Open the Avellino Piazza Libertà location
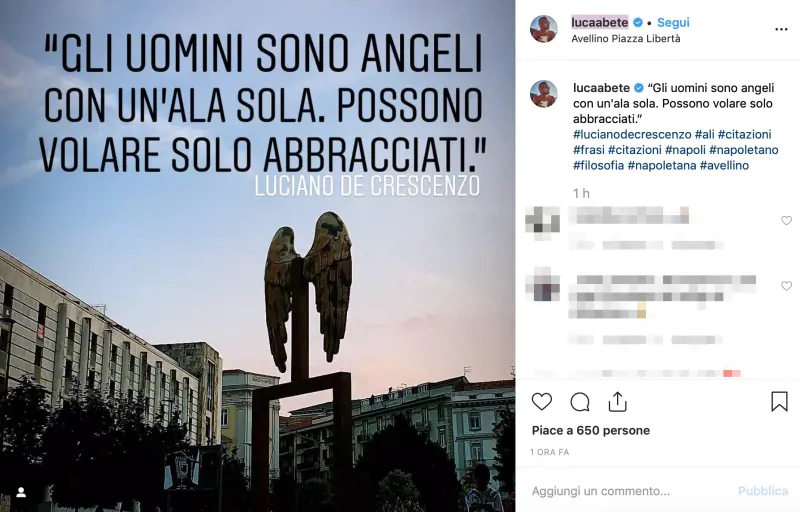This screenshot has height=512, width=800. tap(626, 39)
